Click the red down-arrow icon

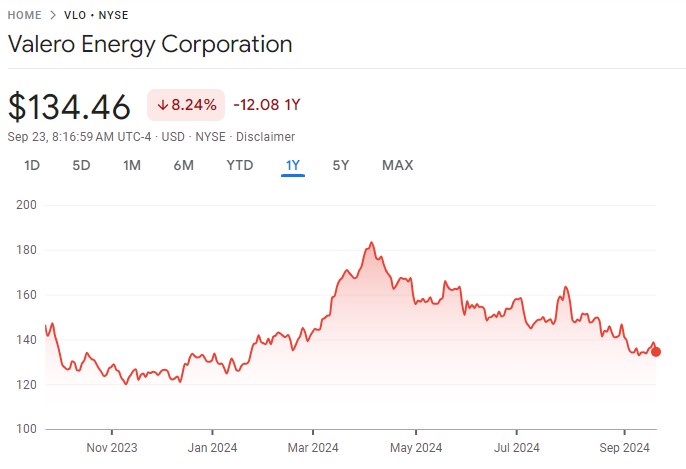[x=163, y=105]
